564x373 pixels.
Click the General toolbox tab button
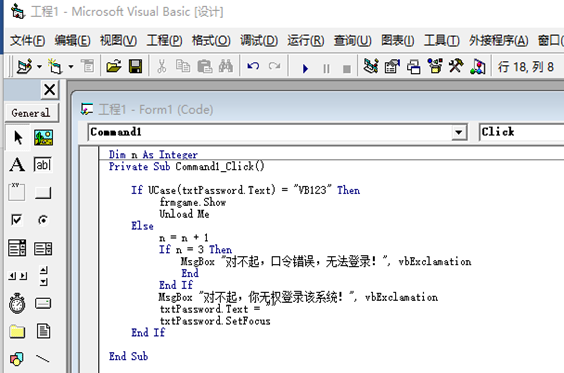pyautogui.click(x=31, y=113)
